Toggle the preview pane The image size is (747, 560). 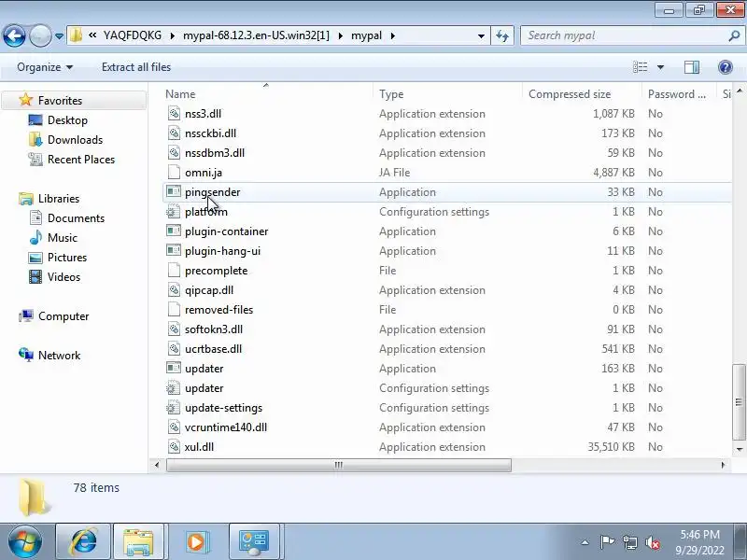[x=692, y=67]
